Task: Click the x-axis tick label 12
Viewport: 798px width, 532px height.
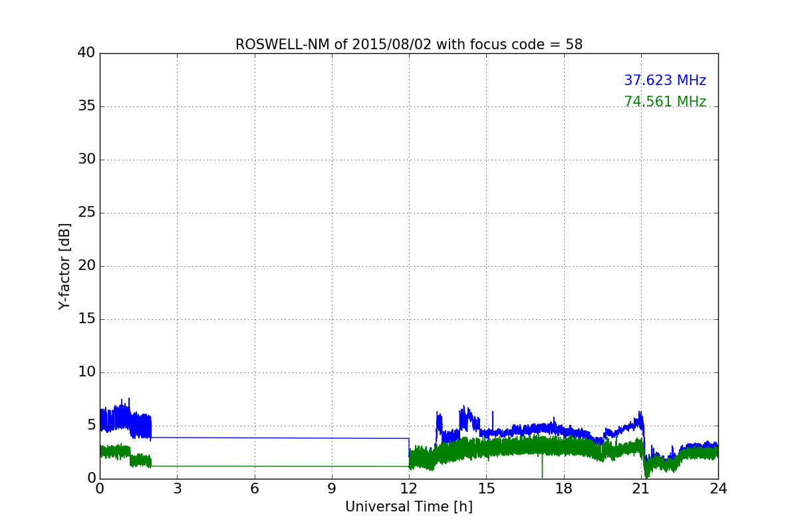Action: 409,489
